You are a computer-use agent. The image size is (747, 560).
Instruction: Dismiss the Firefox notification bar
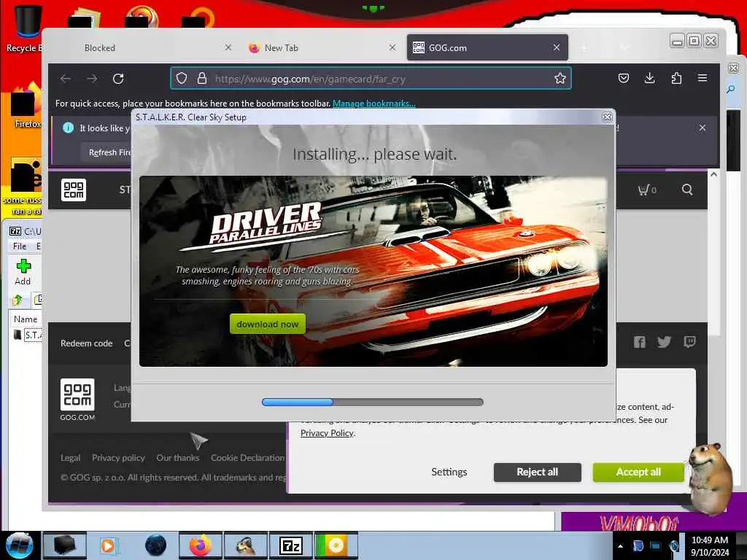703,128
